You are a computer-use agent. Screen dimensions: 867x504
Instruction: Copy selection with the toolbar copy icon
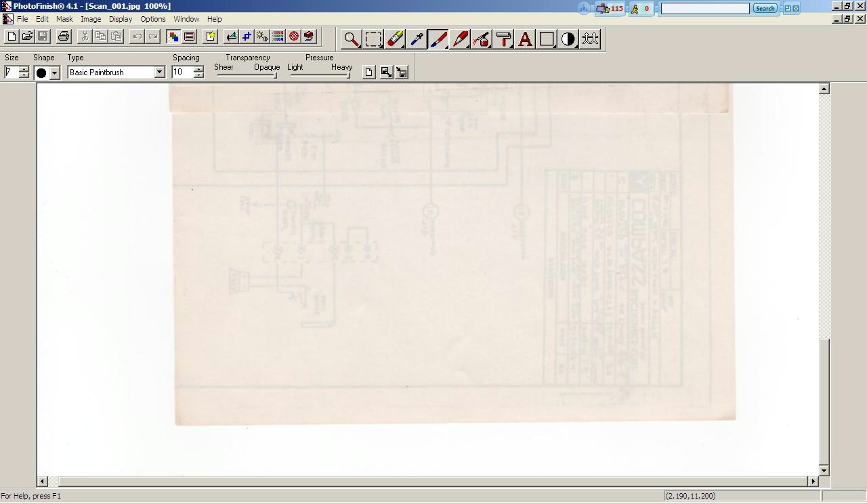100,36
